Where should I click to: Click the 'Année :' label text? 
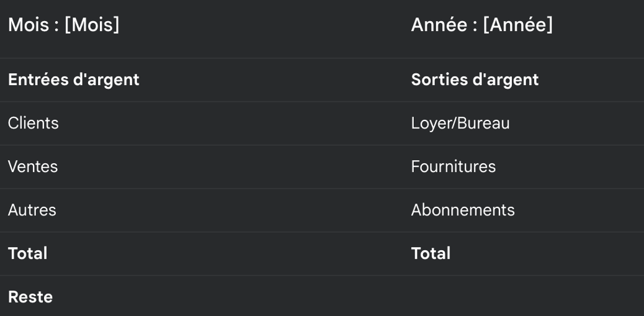[x=444, y=25]
